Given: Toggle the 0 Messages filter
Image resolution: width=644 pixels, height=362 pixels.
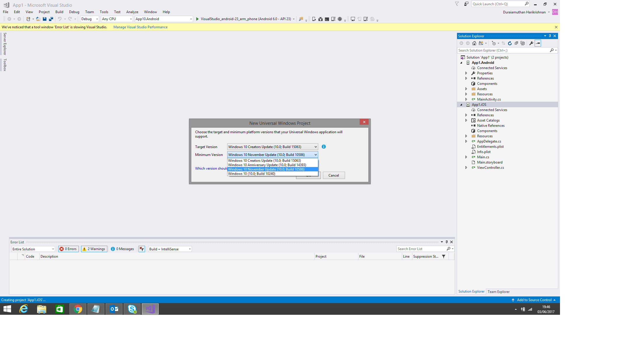Looking at the screenshot, I should (x=123, y=249).
